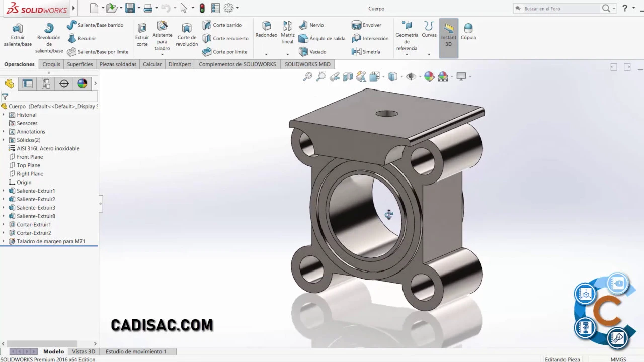This screenshot has height=362, width=644.
Task: Select Ángulo de salida tool
Action: pos(322,38)
